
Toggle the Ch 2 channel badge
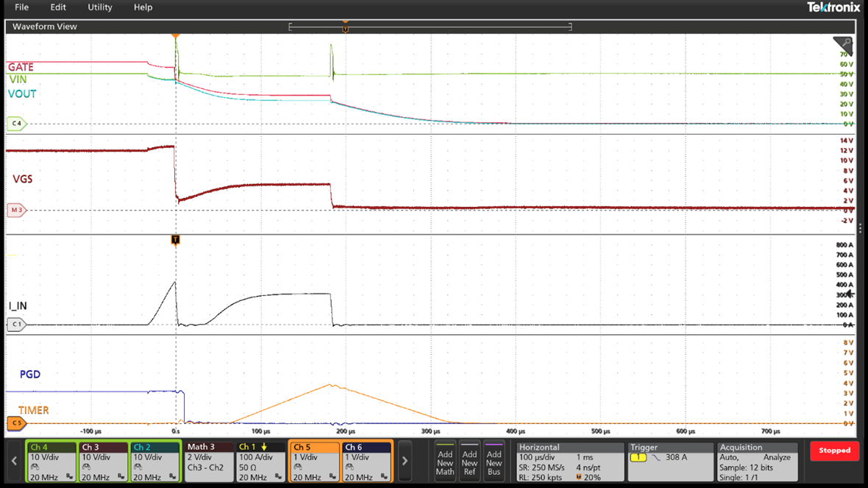(x=154, y=462)
